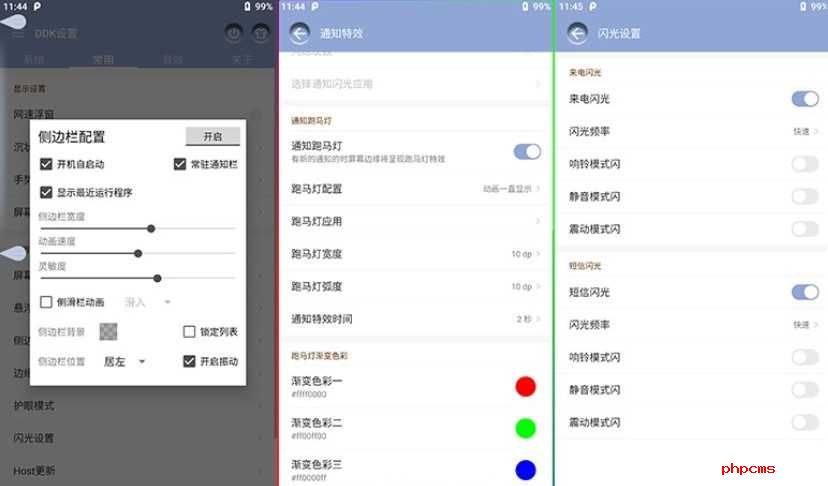Tap the 侧边栏背景 checkered swatch
Viewport: 828px width, 486px height.
(108, 332)
